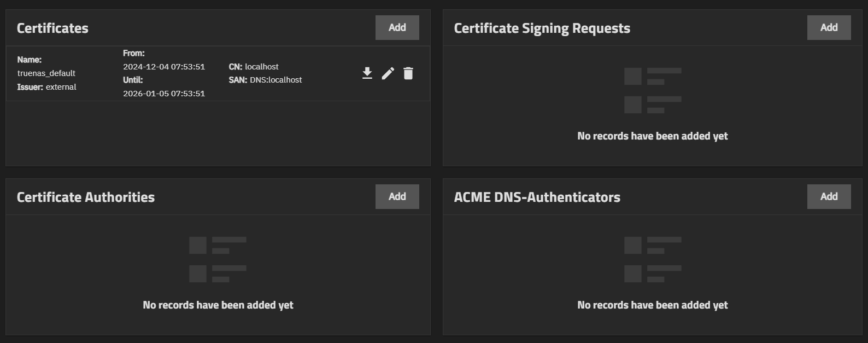
Task: Delete the truenas_default certificate via trash icon
Action: [x=408, y=73]
